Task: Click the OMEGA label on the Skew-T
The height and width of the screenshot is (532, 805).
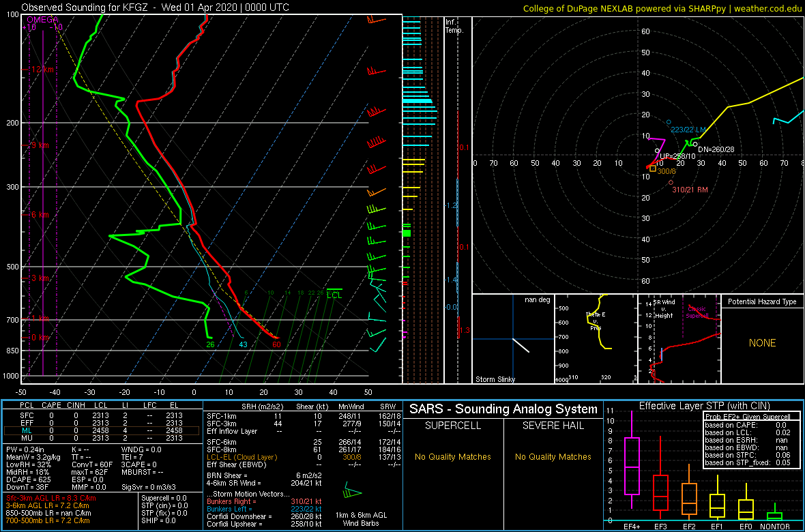Action: coord(42,19)
